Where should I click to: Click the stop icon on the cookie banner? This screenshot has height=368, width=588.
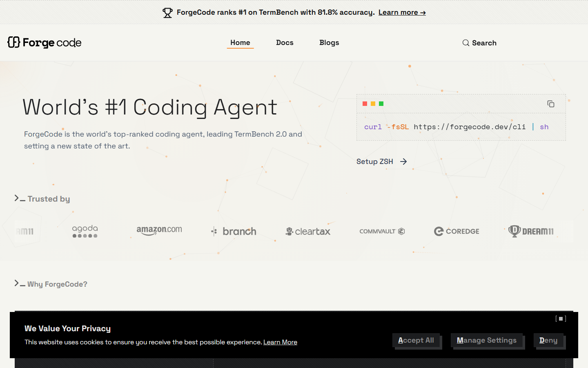coord(561,319)
